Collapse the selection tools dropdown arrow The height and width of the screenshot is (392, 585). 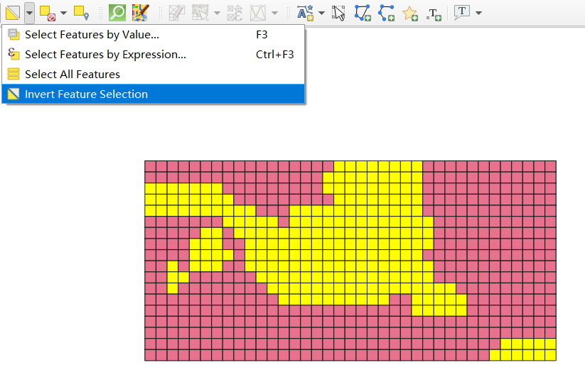(x=29, y=13)
